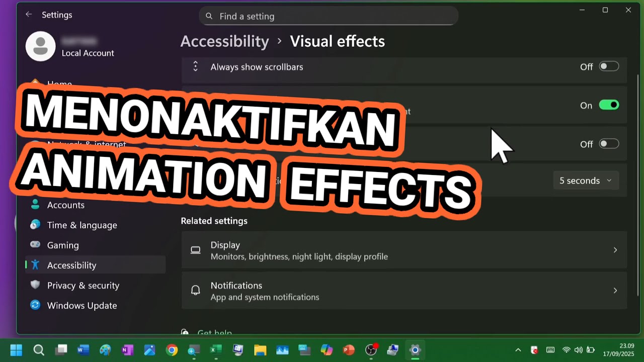
Task: Select Accounts in the sidebar
Action: (95, 205)
